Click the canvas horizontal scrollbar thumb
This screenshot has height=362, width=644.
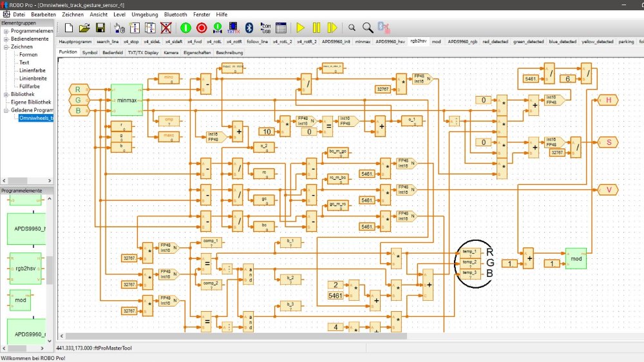(236, 336)
